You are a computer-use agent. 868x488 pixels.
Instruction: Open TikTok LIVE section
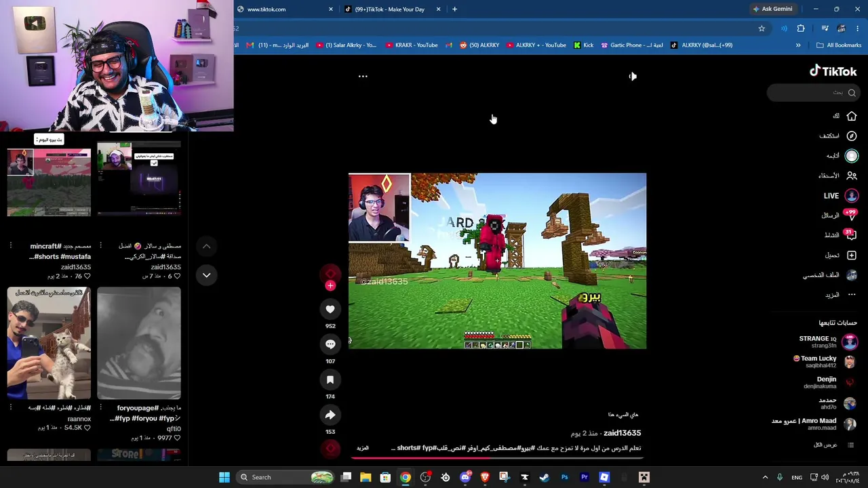(841, 195)
